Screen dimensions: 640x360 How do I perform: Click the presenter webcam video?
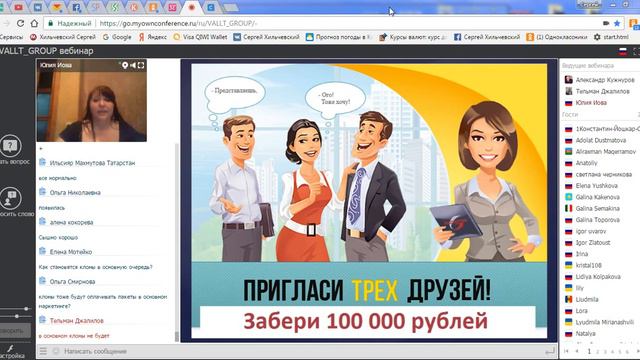[91, 100]
